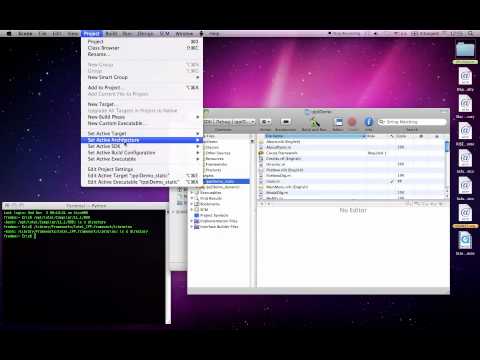The height and width of the screenshot is (360, 480).
Task: Select the fifth @ document desktop icon
Action: click(x=465, y=186)
